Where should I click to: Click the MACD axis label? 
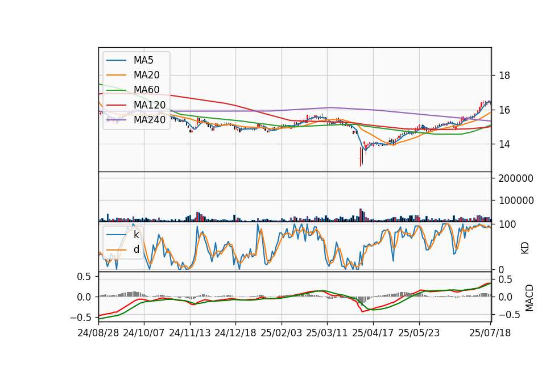(530, 298)
